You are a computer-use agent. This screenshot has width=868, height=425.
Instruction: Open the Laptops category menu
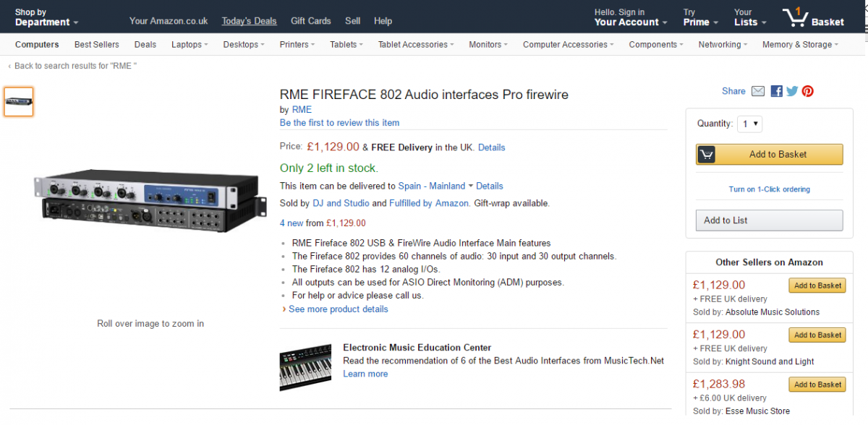190,45
